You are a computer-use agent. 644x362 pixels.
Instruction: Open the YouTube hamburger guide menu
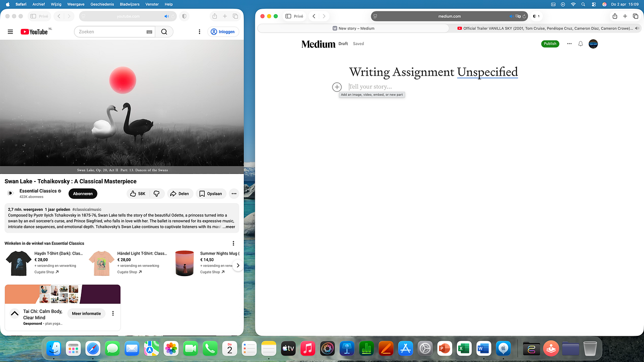click(10, 32)
